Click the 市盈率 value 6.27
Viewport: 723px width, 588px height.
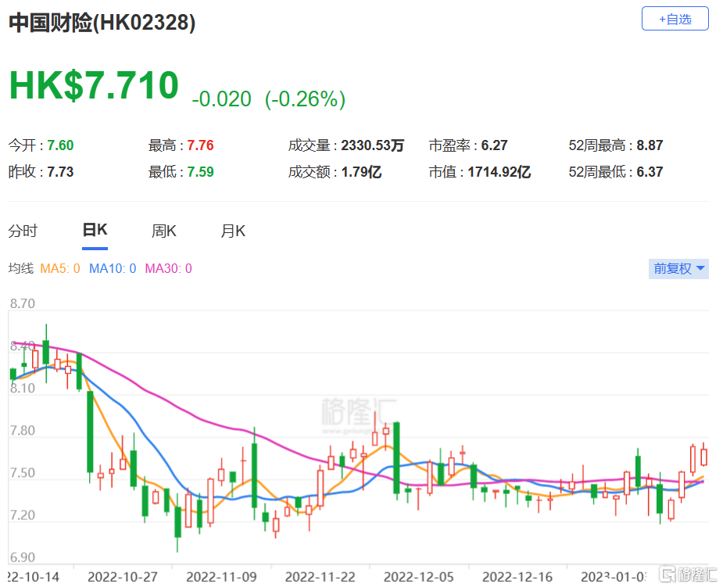[x=494, y=145]
